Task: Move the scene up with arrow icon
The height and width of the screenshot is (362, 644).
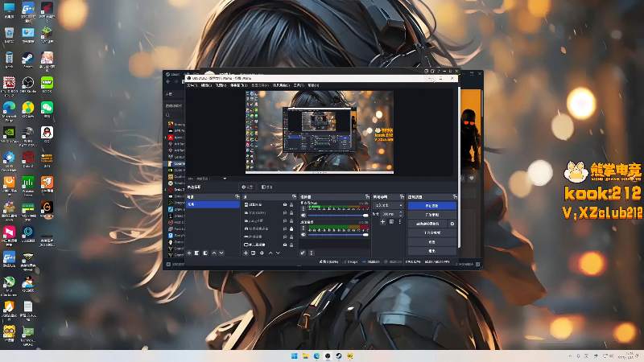Action: coord(213,253)
